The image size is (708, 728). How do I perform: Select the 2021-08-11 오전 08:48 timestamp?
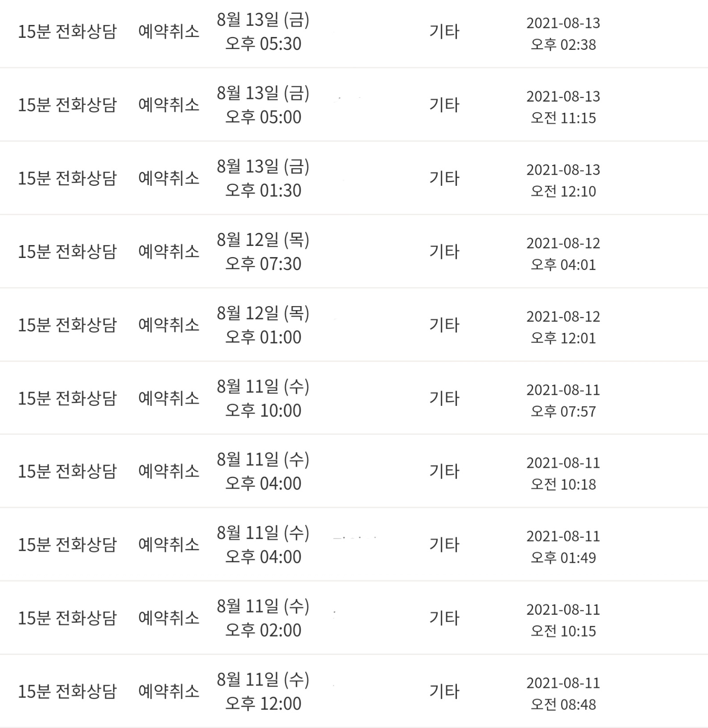click(x=563, y=694)
